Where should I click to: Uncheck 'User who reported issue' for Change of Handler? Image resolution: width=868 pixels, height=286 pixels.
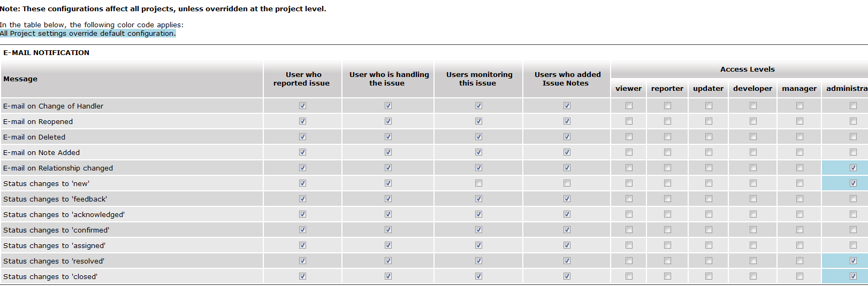302,106
